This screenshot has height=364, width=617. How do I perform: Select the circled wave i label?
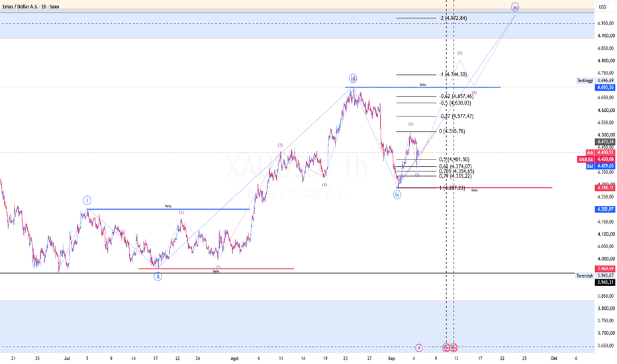coord(87,201)
